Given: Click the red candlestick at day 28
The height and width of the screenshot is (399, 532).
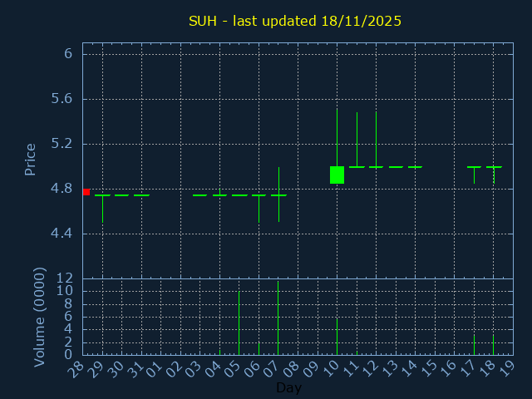Looking at the screenshot, I should click(86, 192).
